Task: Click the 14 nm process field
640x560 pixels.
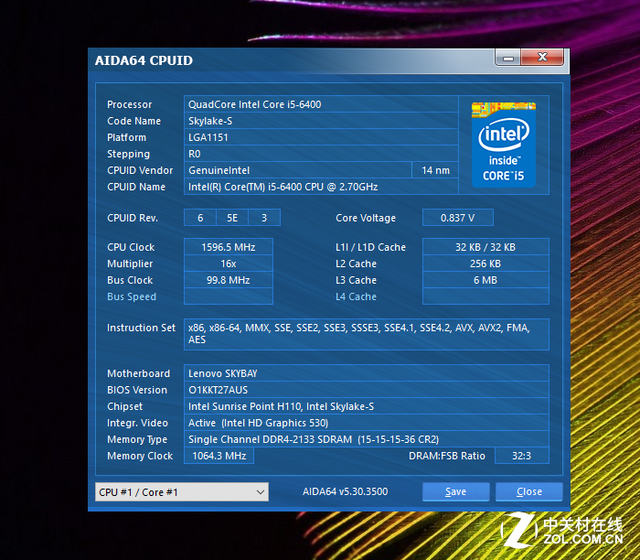Action: click(435, 170)
